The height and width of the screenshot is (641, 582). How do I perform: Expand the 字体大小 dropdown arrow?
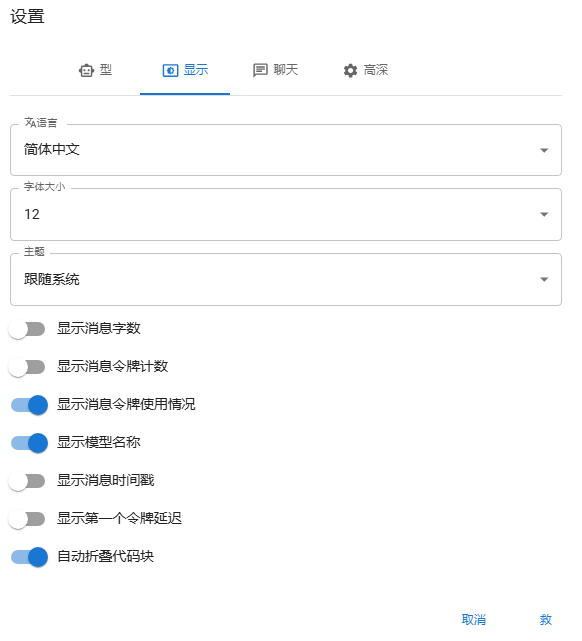pos(544,214)
